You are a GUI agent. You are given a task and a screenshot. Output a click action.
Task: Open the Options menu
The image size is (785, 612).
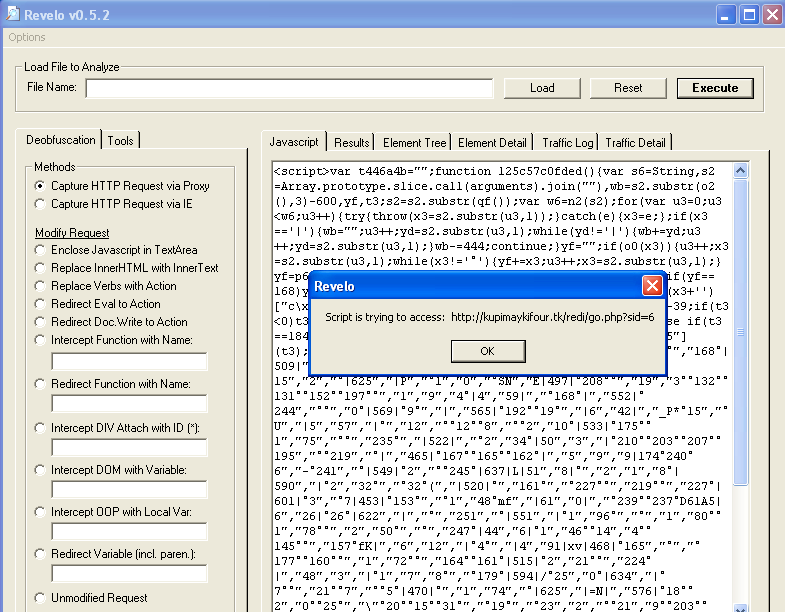[27, 37]
